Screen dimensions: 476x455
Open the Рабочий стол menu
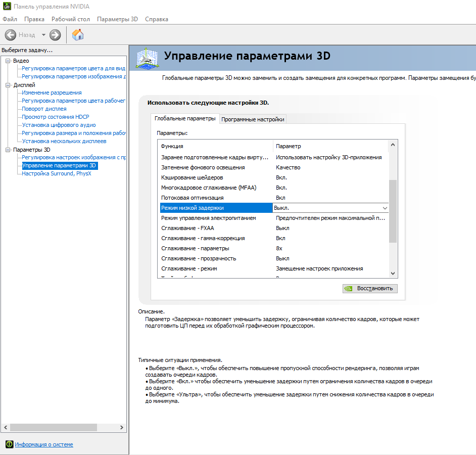pyautogui.click(x=70, y=19)
